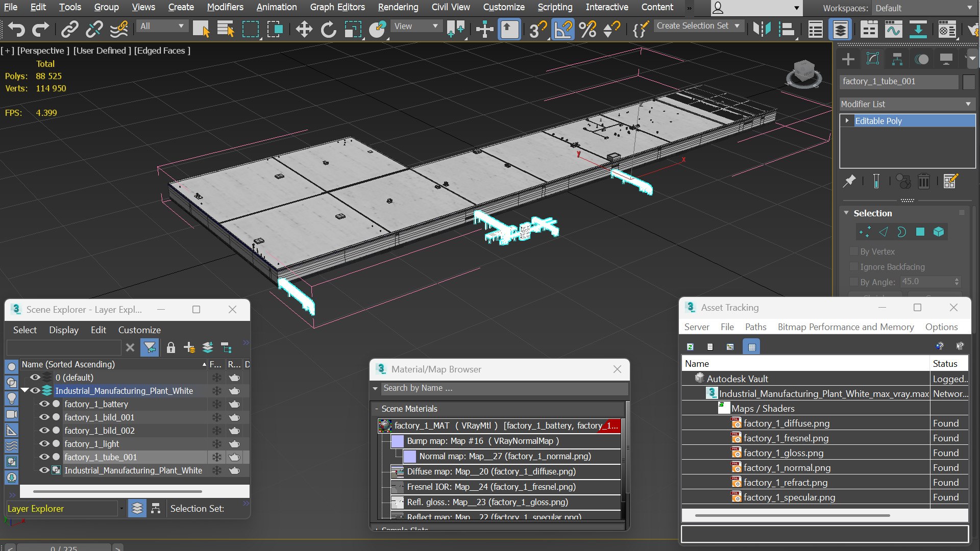The image size is (980, 551).
Task: Collapse the Industrial_Manufacturing_Plant_White layer
Action: coord(24,391)
